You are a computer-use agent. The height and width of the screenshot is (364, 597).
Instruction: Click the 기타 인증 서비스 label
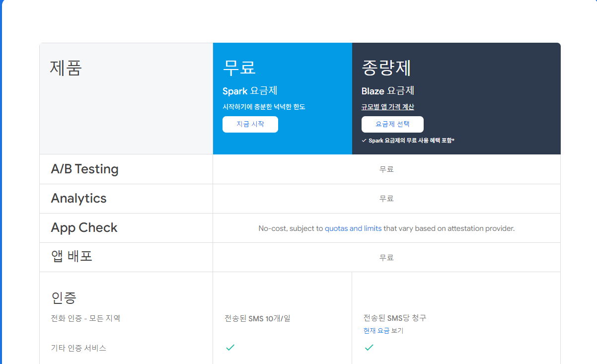(78, 348)
